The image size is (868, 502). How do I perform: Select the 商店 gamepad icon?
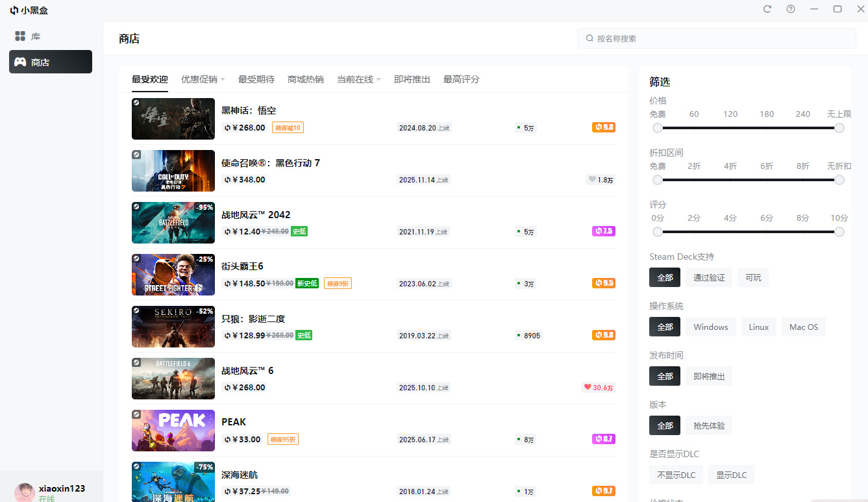[21, 62]
